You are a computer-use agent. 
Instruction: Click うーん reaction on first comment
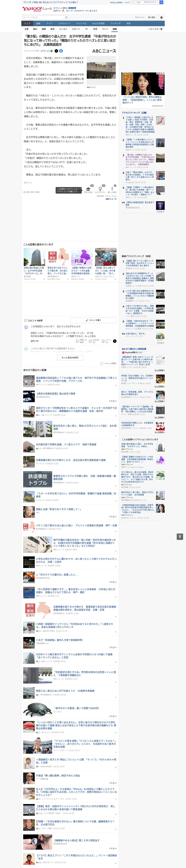(106, 341)
